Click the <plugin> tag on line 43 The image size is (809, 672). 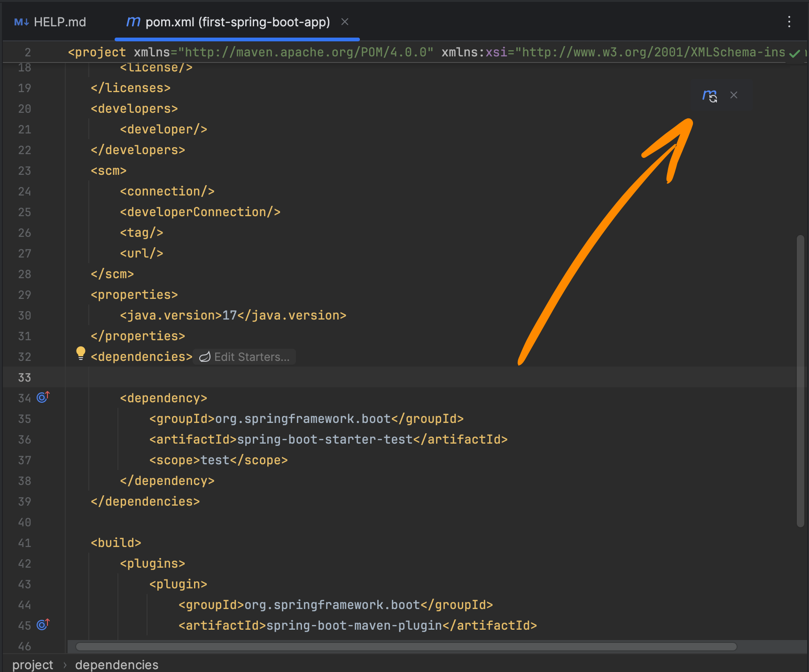click(x=178, y=584)
